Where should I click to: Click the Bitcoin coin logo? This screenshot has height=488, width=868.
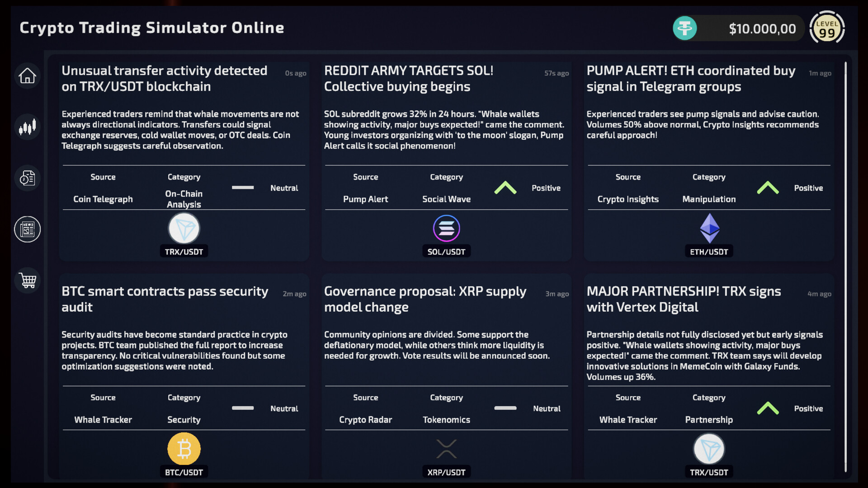point(184,449)
